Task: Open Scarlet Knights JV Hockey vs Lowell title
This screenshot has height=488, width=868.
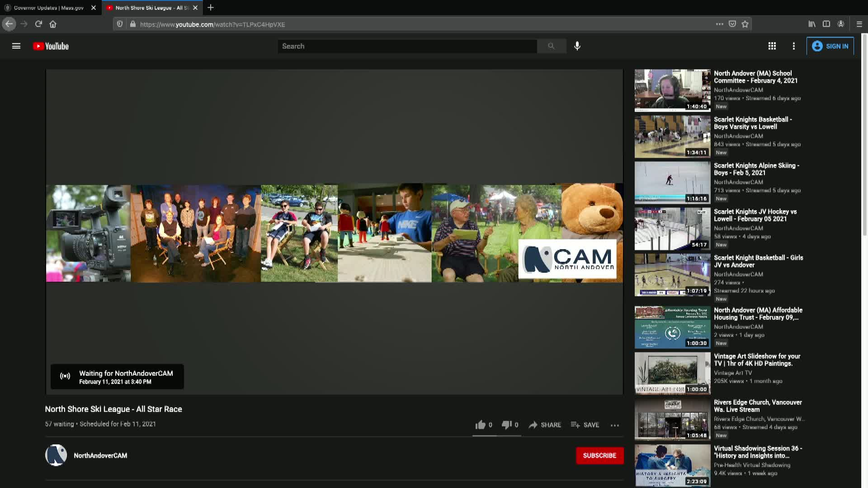Action: [755, 215]
